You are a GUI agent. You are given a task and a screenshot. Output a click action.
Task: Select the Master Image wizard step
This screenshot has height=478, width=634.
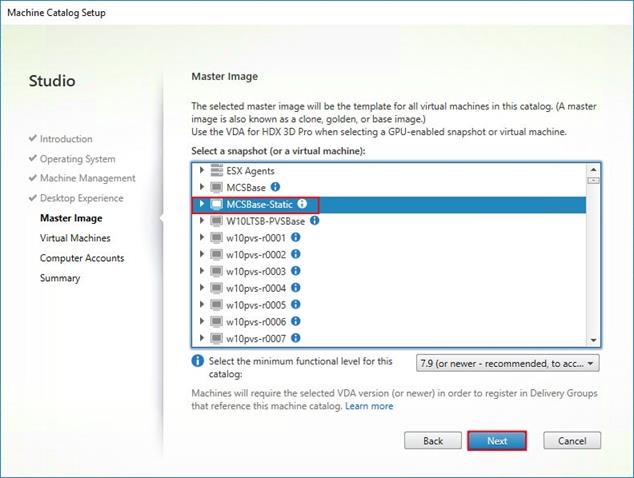[71, 218]
